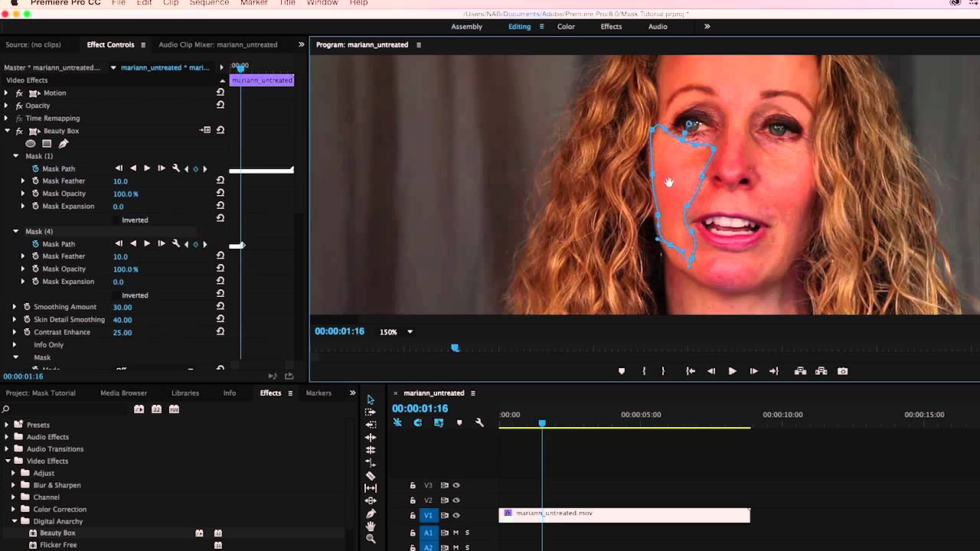
Task: Toggle V1 track output eye
Action: pyautogui.click(x=456, y=516)
